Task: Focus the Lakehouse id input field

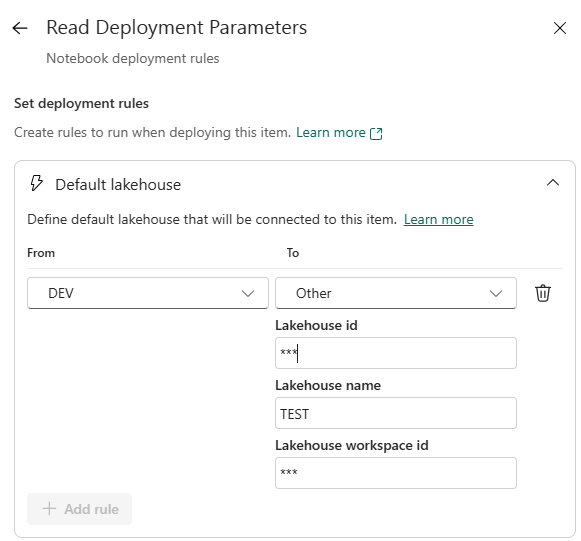Action: [396, 353]
